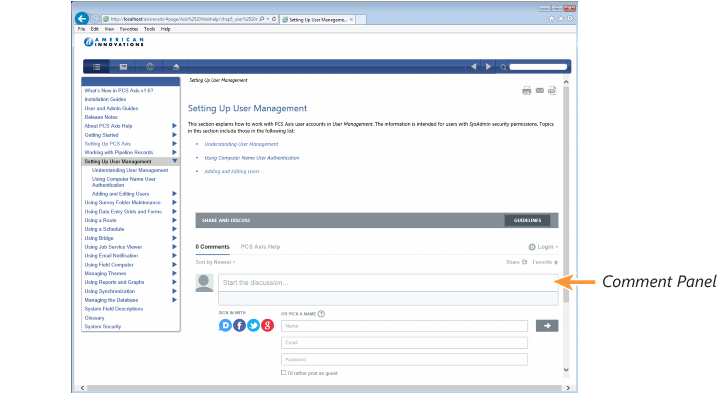Open System Security in sidebar
Viewport: 722px width, 393px height.
click(103, 327)
